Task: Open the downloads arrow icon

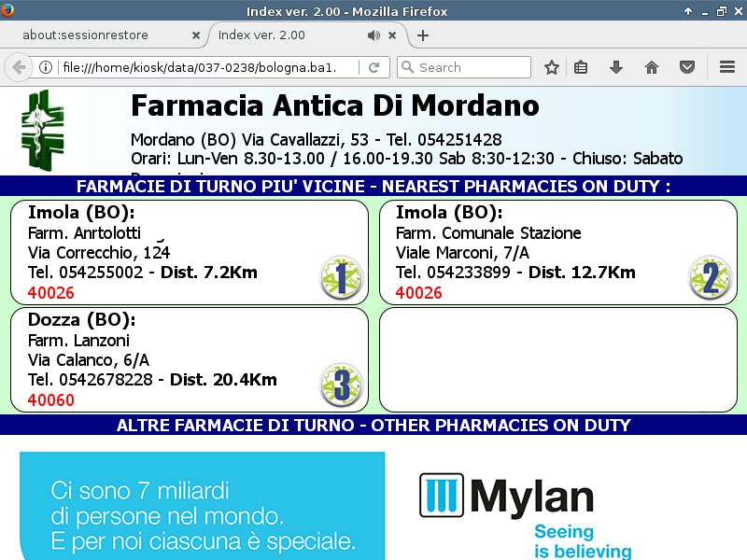Action: 616,67
